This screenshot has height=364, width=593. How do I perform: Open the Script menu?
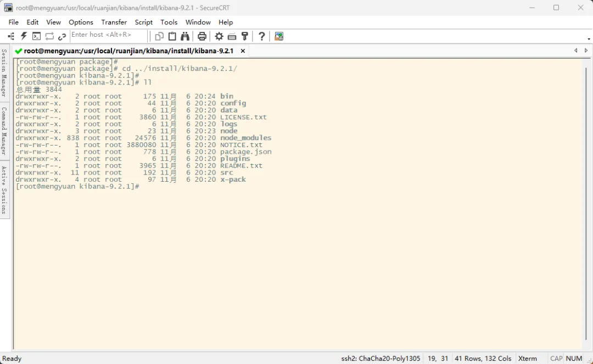(x=143, y=23)
